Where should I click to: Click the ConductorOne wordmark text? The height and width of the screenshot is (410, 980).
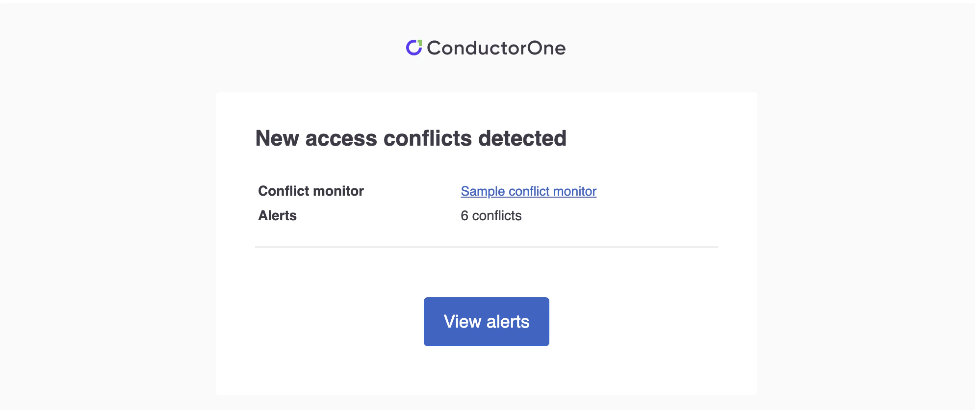tap(496, 48)
